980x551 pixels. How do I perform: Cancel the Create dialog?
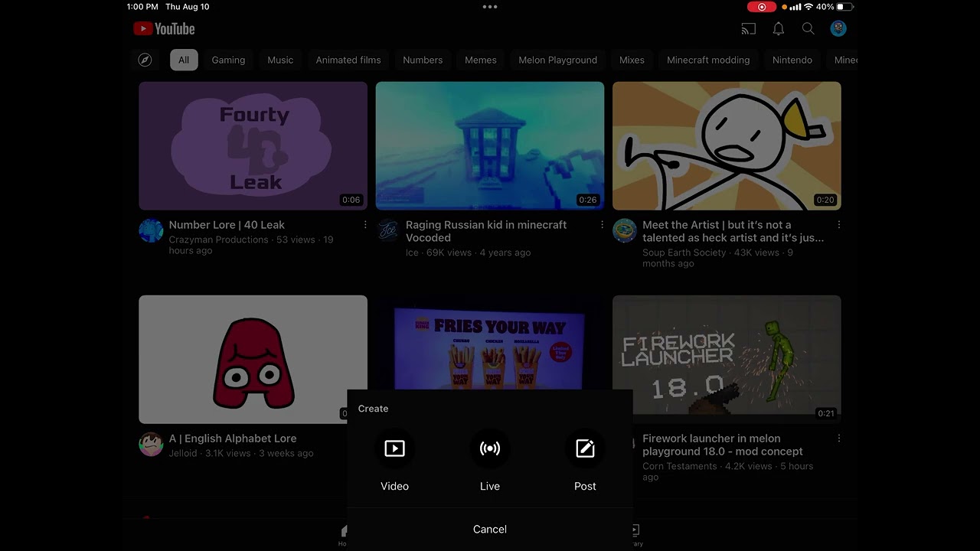[490, 529]
